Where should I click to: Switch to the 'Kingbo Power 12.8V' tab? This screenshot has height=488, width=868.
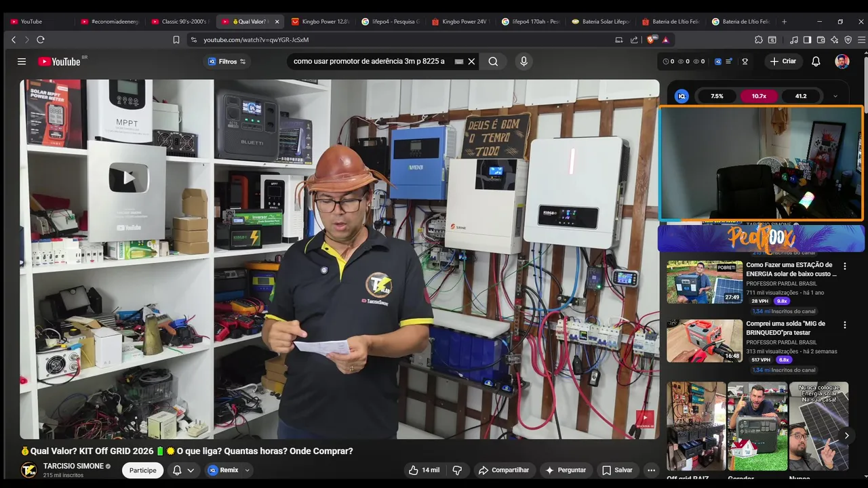[319, 22]
